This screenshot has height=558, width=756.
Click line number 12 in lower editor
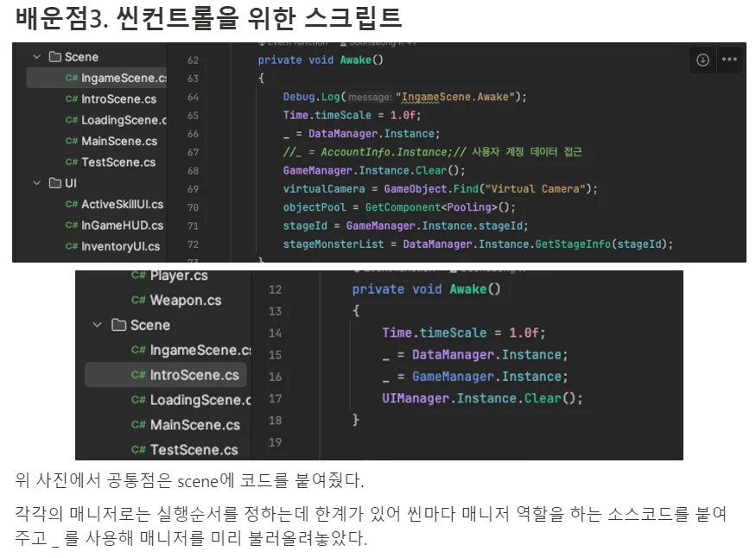[x=275, y=289]
